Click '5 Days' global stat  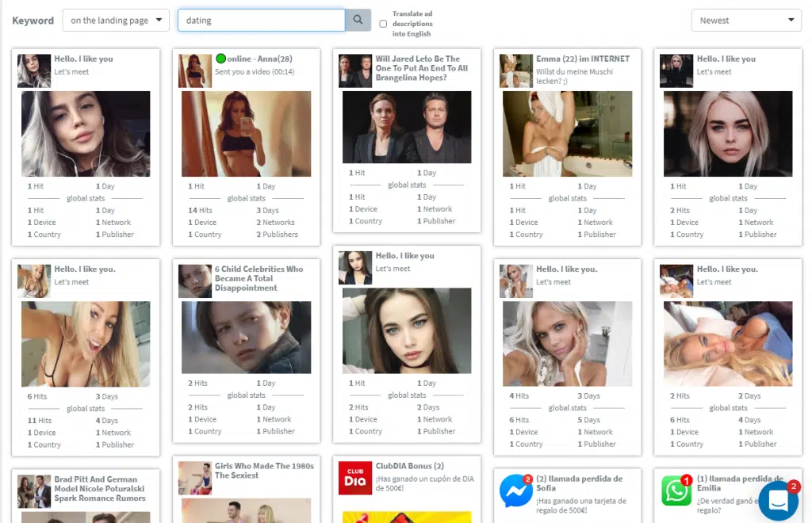(x=589, y=420)
